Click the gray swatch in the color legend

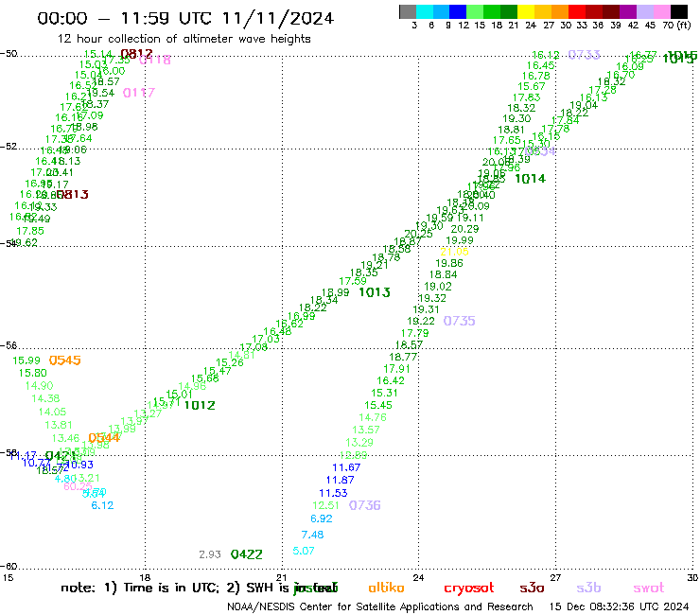click(408, 11)
